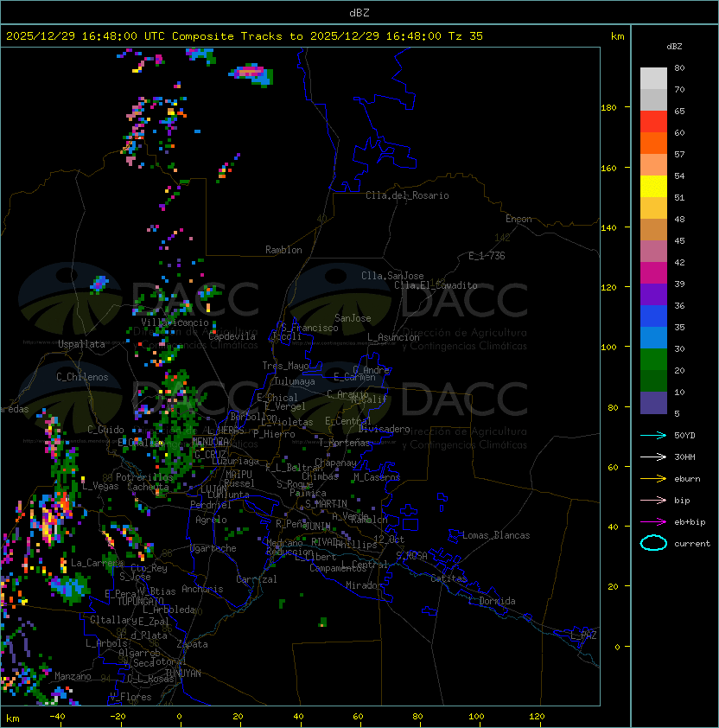The height and width of the screenshot is (728, 719).
Task: Click the 'Anchoris' map label
Action: [202, 589]
